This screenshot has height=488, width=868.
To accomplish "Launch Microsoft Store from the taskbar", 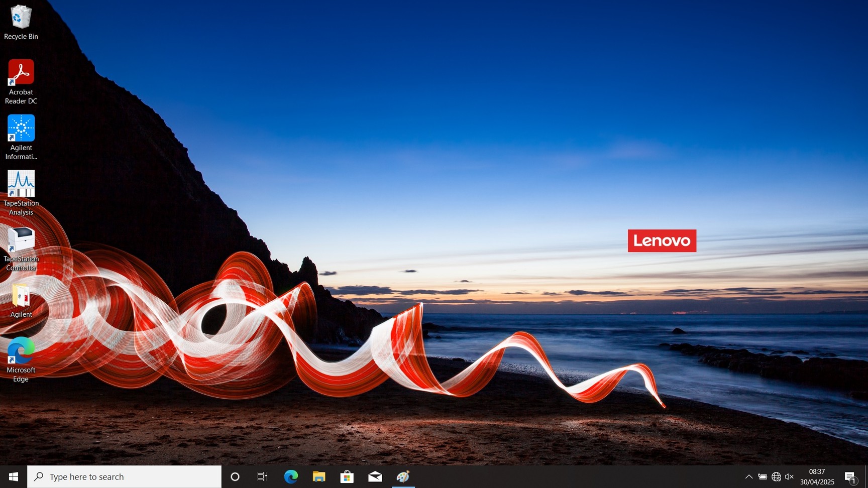I will pos(347,476).
